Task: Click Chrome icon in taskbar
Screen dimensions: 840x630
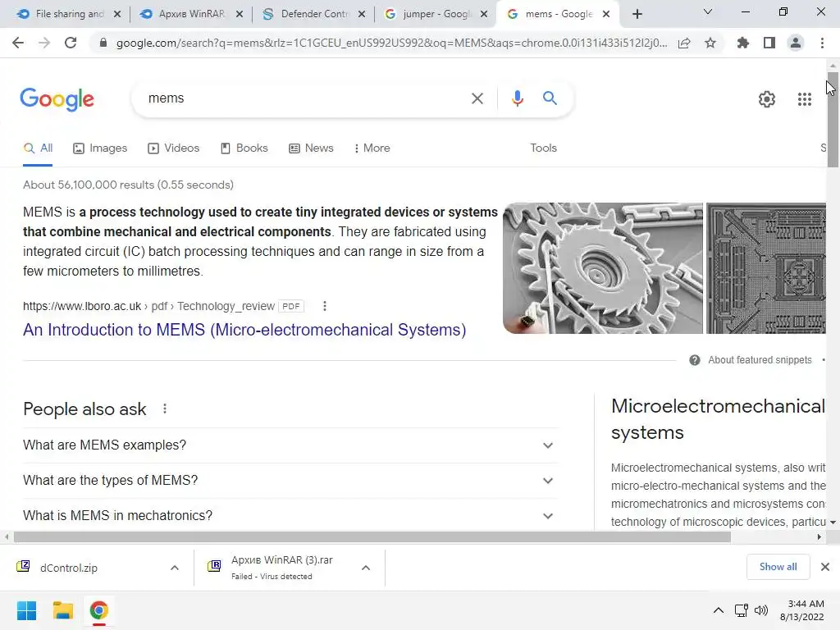Action: click(98, 610)
